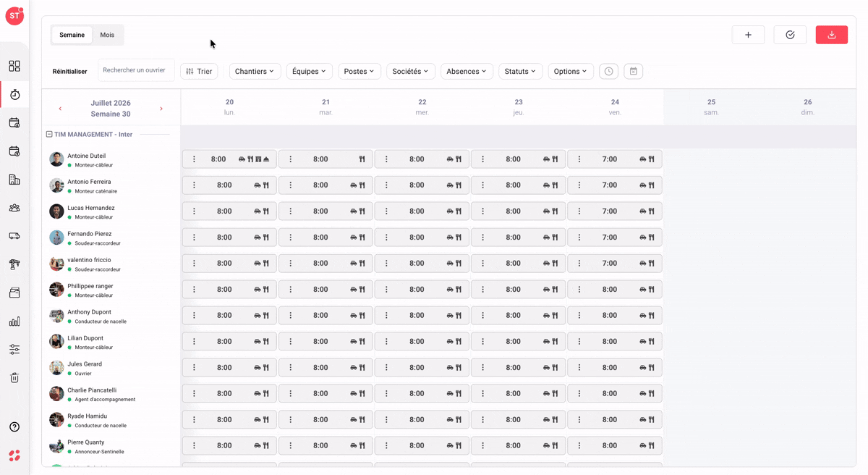Go to next week with right arrow
The image size is (868, 475).
[x=161, y=109]
